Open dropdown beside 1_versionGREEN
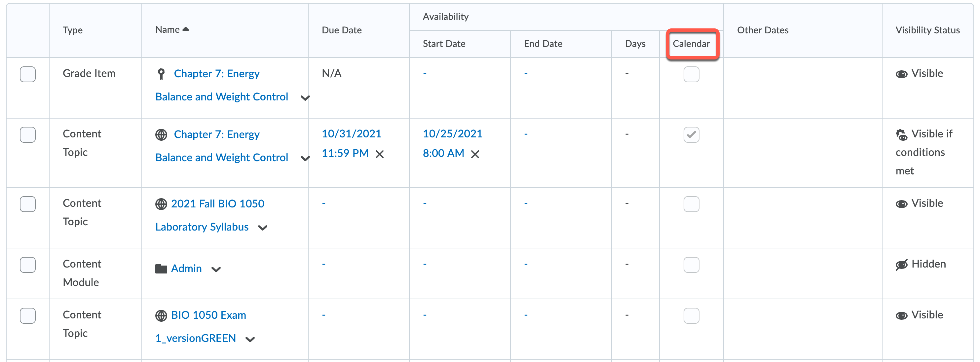This screenshot has width=980, height=362. 250,339
